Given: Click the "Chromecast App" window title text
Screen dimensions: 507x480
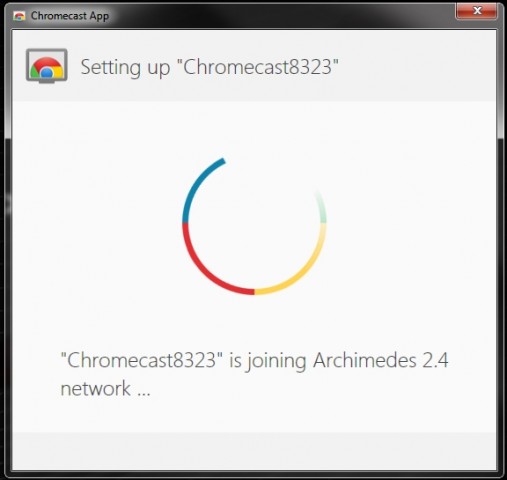Looking at the screenshot, I should [70, 16].
